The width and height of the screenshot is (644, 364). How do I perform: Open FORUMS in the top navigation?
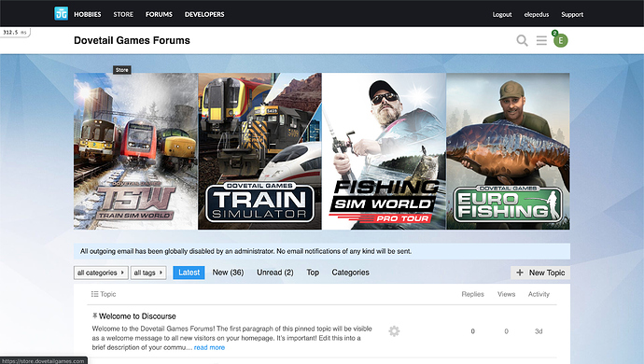coord(159,14)
